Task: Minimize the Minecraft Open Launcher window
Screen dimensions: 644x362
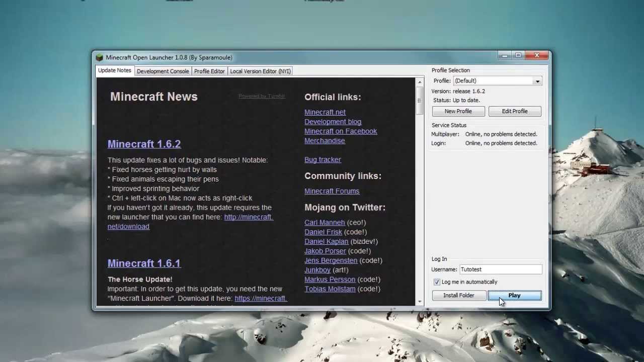Action: pyautogui.click(x=505, y=55)
